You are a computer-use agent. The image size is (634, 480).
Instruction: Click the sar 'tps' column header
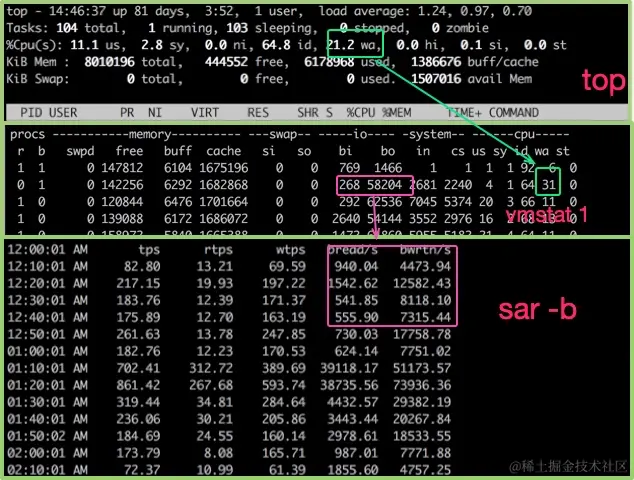coord(149,250)
